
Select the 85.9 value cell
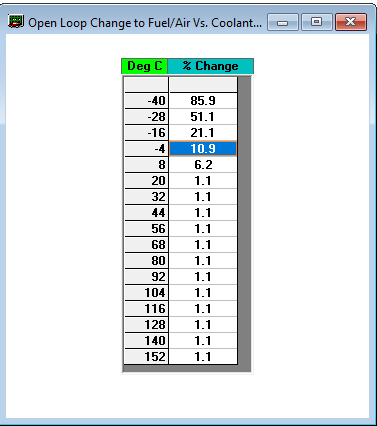coord(203,101)
